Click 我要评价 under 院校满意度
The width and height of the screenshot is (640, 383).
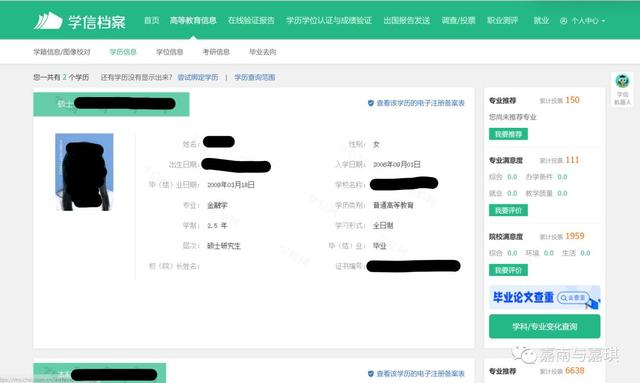coord(508,270)
